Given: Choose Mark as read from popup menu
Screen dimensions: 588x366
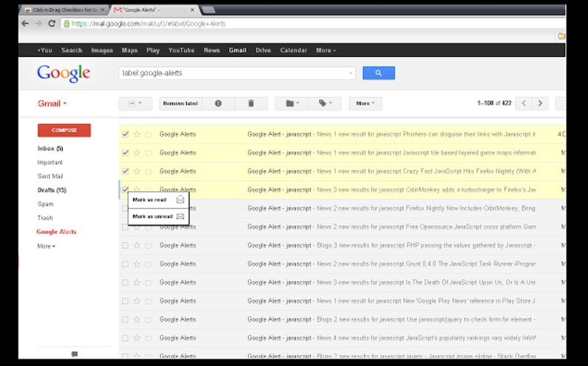Looking at the screenshot, I should (158, 200).
